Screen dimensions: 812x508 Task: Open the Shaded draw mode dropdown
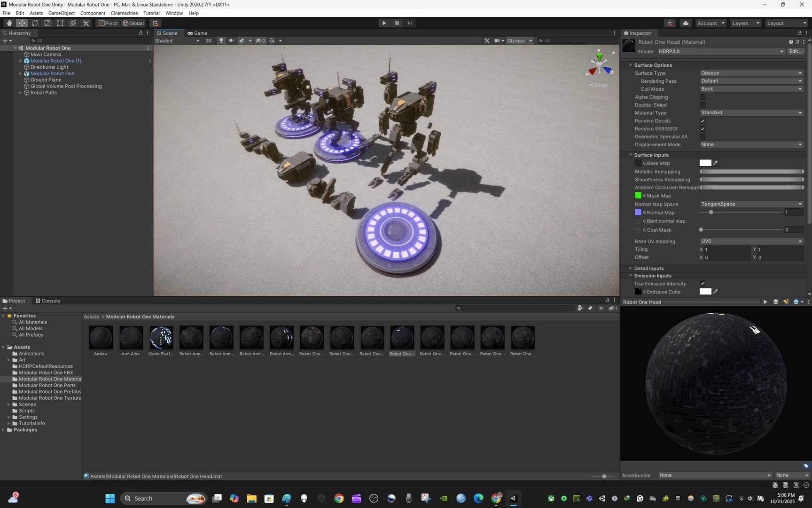(177, 40)
